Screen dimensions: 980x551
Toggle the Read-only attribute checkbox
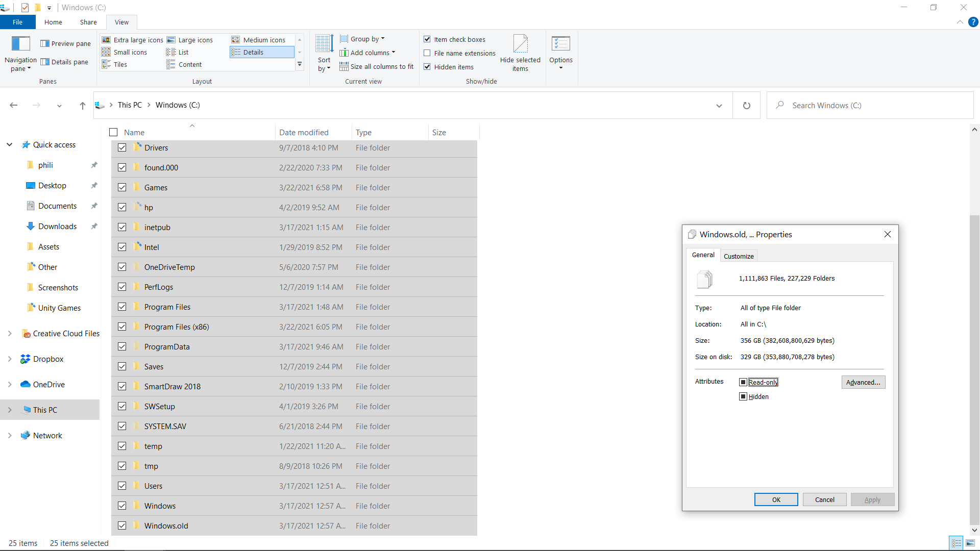(743, 382)
